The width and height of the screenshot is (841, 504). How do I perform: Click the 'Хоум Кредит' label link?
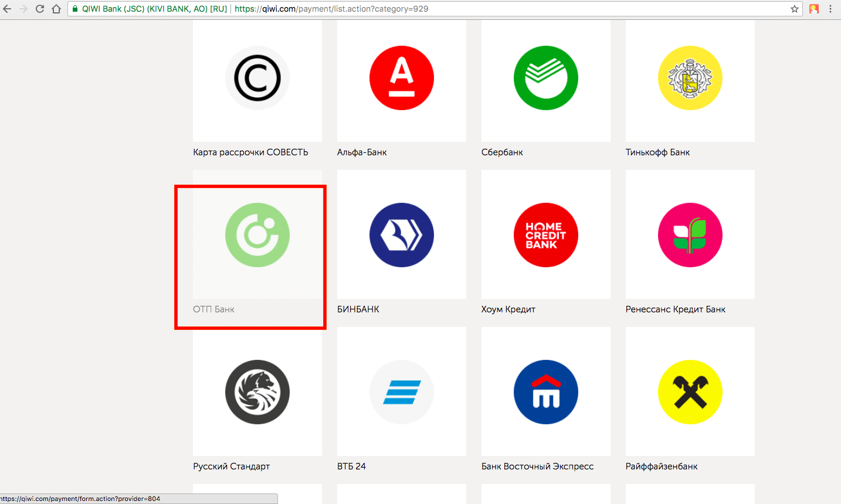tap(508, 309)
